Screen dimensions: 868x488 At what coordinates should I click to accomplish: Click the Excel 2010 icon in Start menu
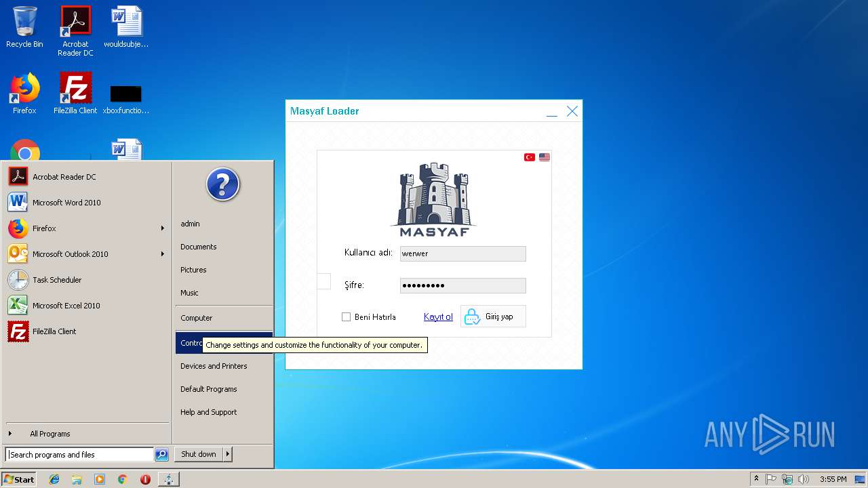[x=18, y=306]
